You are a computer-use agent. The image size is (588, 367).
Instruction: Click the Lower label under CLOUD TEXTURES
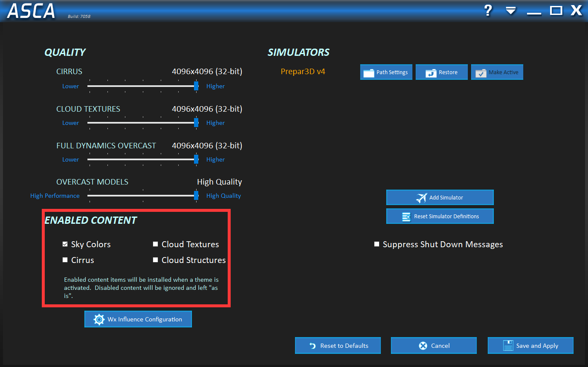click(70, 123)
